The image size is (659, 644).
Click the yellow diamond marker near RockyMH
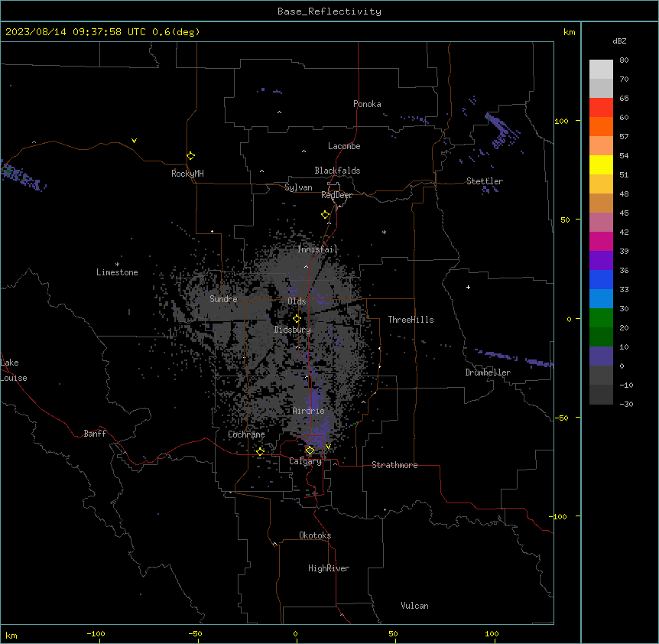191,156
